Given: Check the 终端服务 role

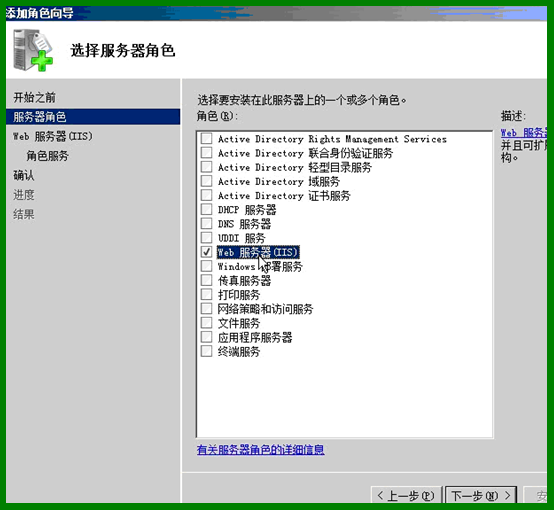Looking at the screenshot, I should pos(206,351).
